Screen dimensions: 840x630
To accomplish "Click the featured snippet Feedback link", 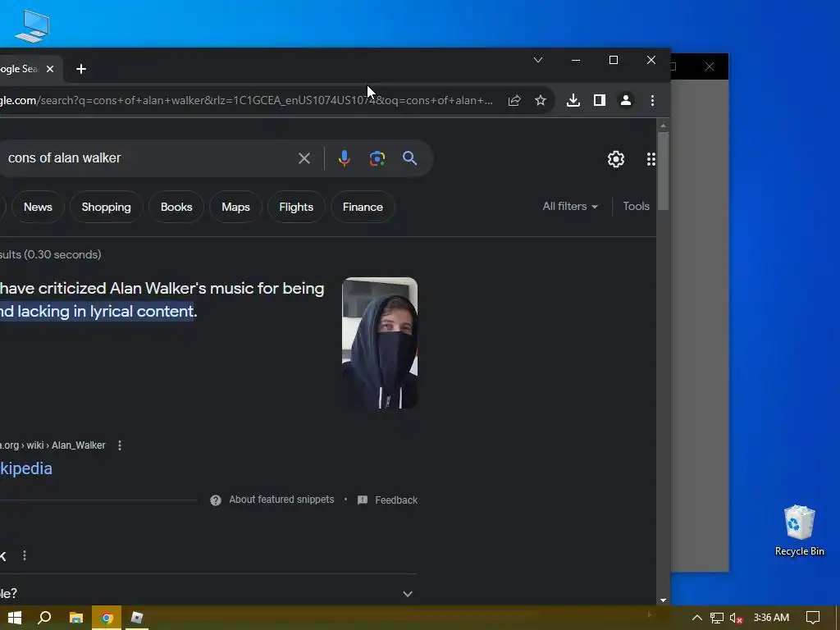I will click(387, 500).
